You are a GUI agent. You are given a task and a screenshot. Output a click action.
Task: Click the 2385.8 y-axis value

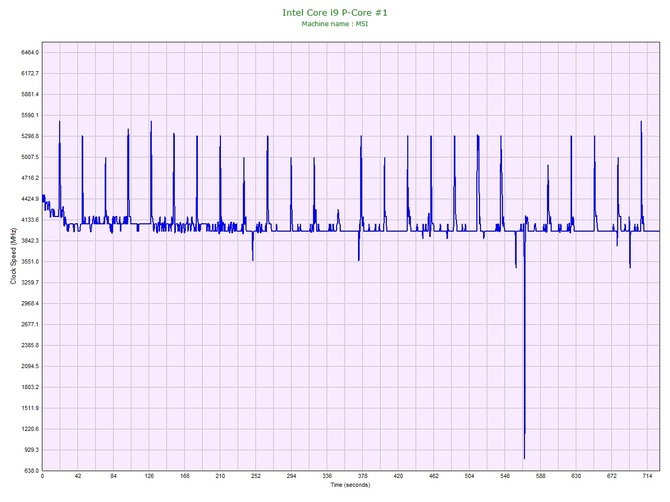point(30,346)
